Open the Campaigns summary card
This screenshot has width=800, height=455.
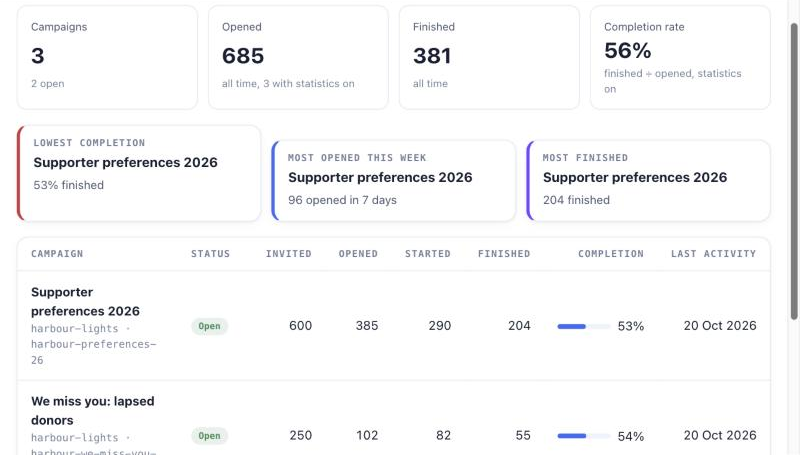107,57
